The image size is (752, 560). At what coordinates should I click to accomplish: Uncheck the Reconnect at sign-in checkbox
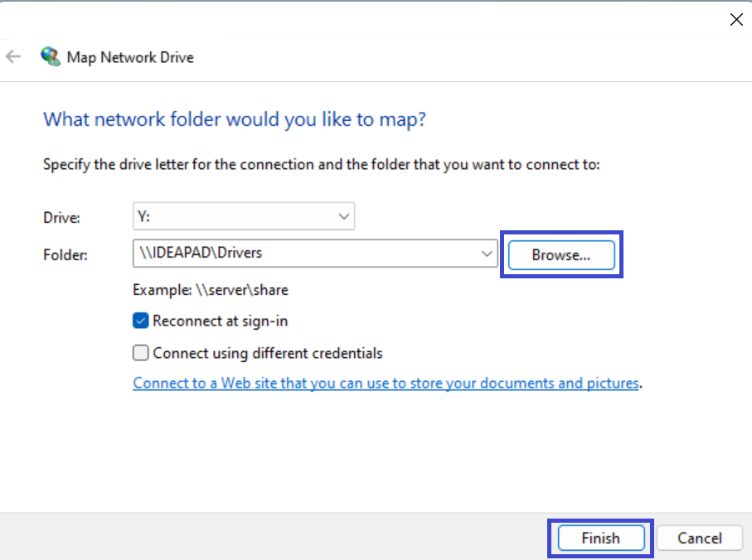pyautogui.click(x=140, y=321)
